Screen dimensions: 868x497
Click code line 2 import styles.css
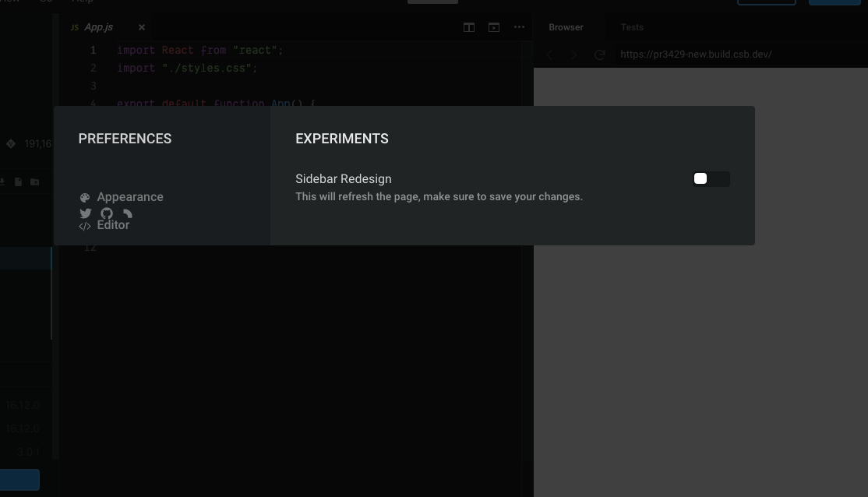coord(187,68)
